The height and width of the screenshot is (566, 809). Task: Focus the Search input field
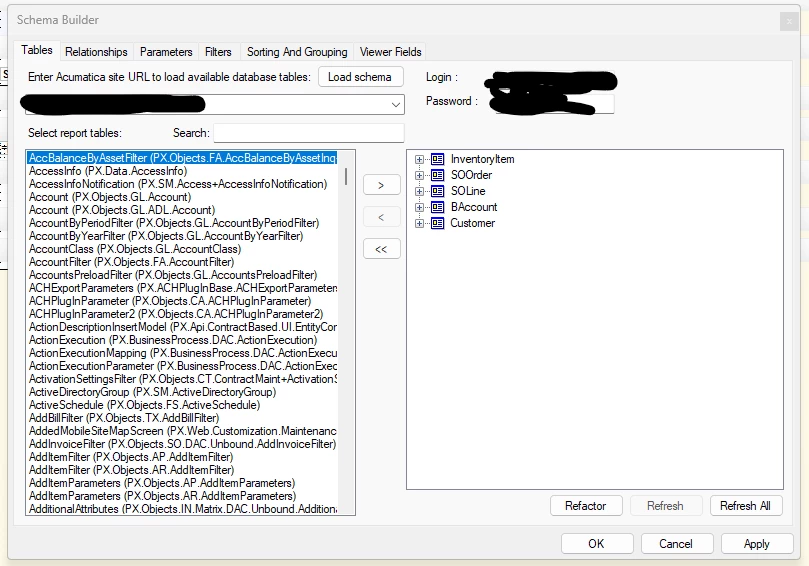309,133
